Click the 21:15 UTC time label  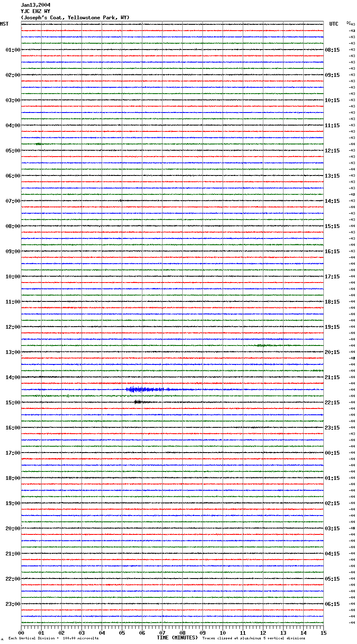(x=332, y=377)
